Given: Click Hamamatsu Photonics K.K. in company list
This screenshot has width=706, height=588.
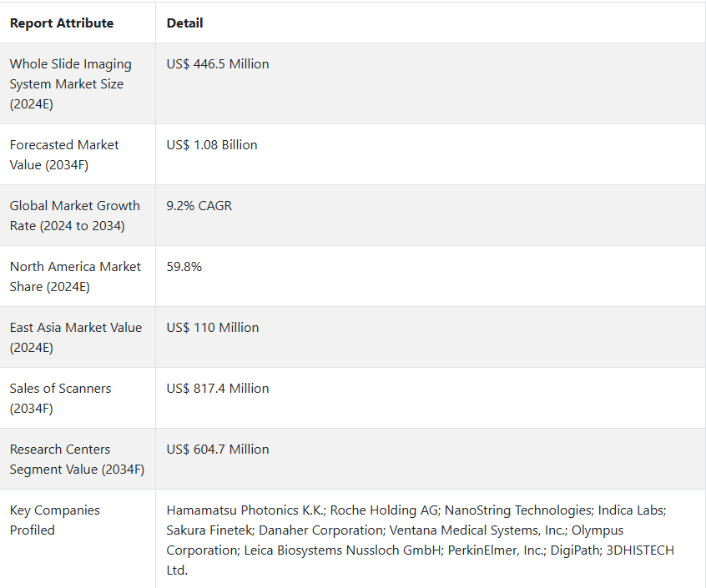Looking at the screenshot, I should (x=246, y=510).
